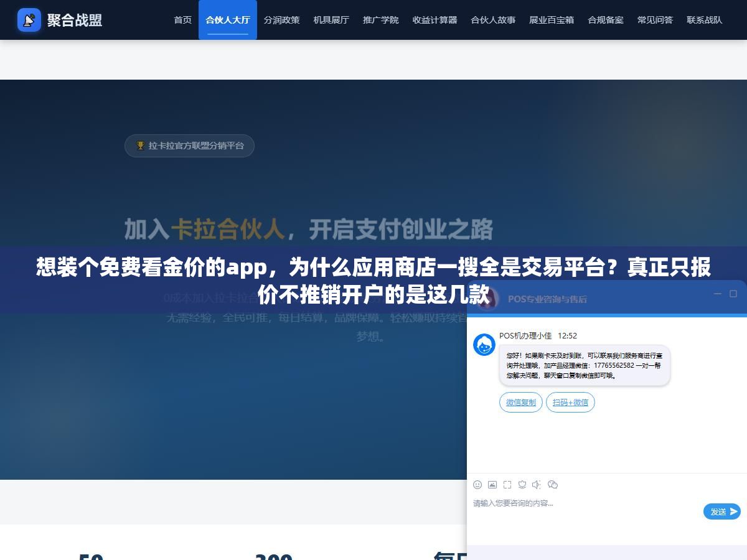Click the POS专业咨询与售后 chat title

click(547, 299)
